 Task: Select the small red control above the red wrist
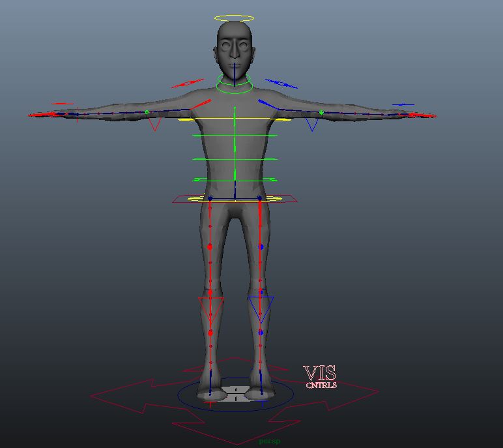point(63,104)
